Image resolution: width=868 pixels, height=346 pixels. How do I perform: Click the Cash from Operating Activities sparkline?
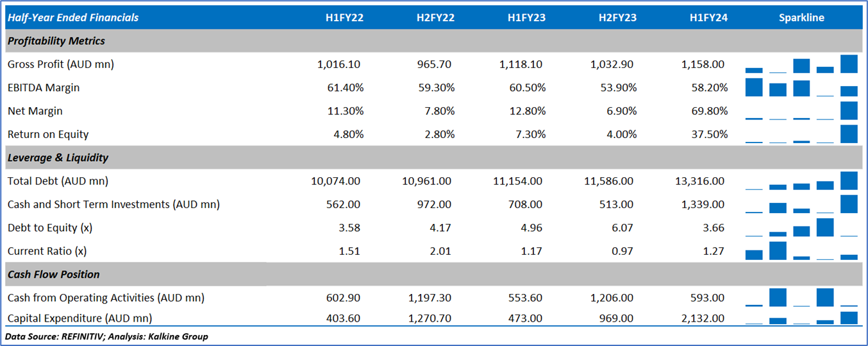(x=801, y=298)
